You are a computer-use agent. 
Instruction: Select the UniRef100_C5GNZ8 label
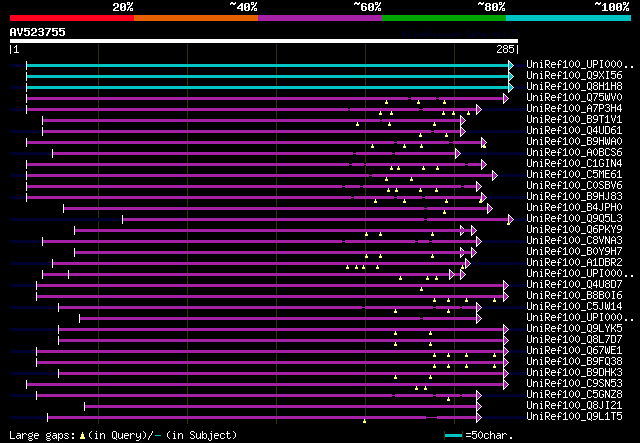click(x=574, y=395)
